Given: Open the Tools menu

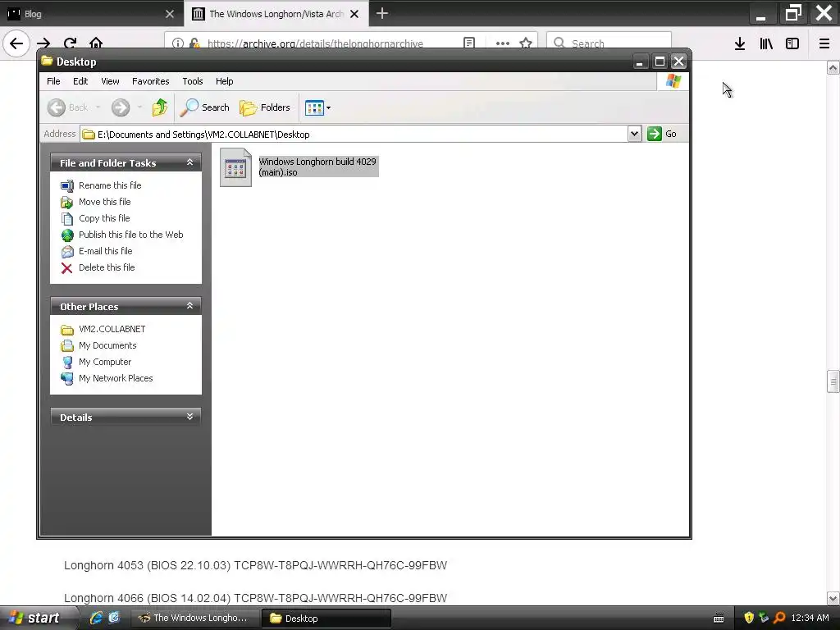Looking at the screenshot, I should 192,81.
